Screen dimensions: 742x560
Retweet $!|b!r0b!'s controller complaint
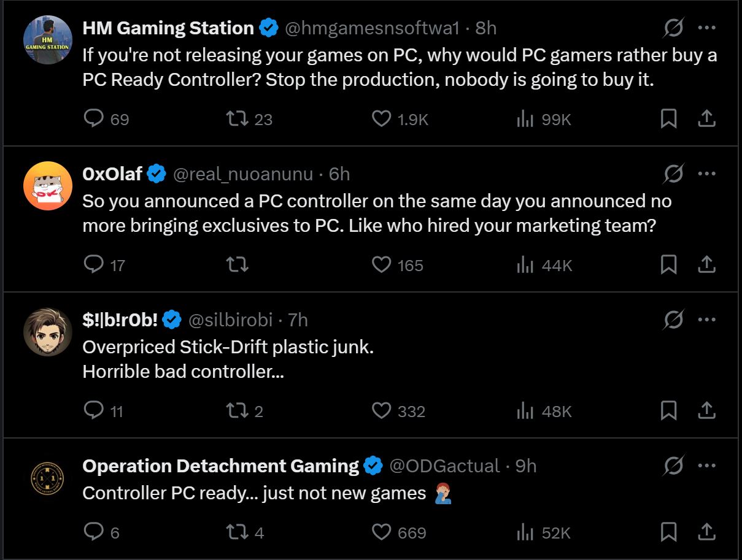pos(236,411)
